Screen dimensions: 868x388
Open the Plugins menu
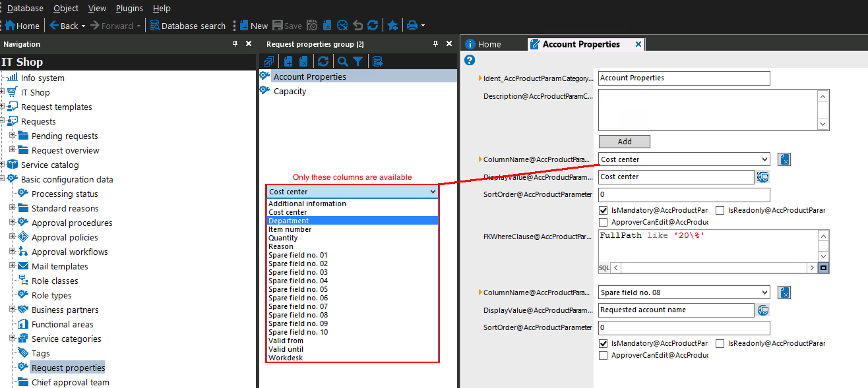tap(129, 8)
